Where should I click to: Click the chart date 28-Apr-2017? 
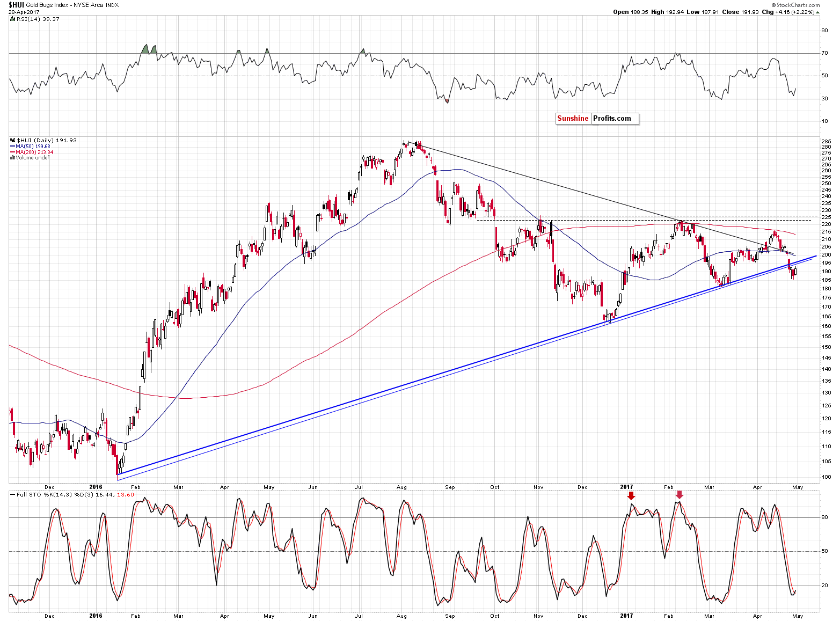(x=24, y=12)
